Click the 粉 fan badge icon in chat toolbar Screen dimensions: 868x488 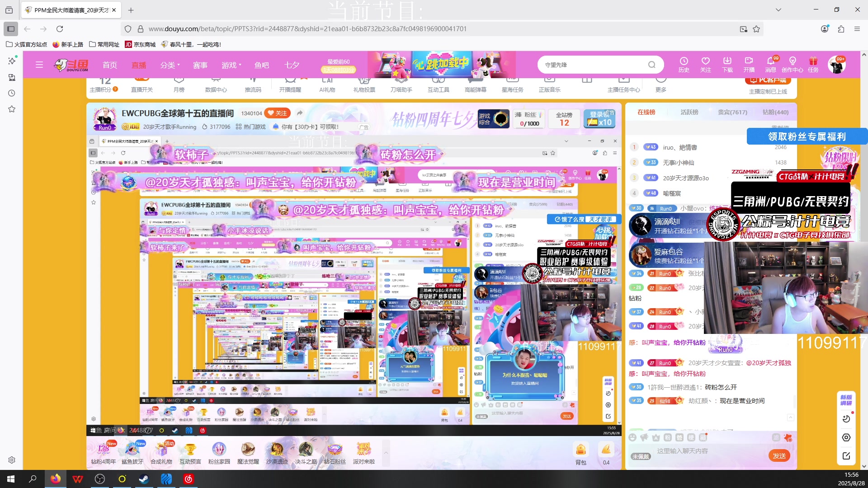tap(668, 437)
